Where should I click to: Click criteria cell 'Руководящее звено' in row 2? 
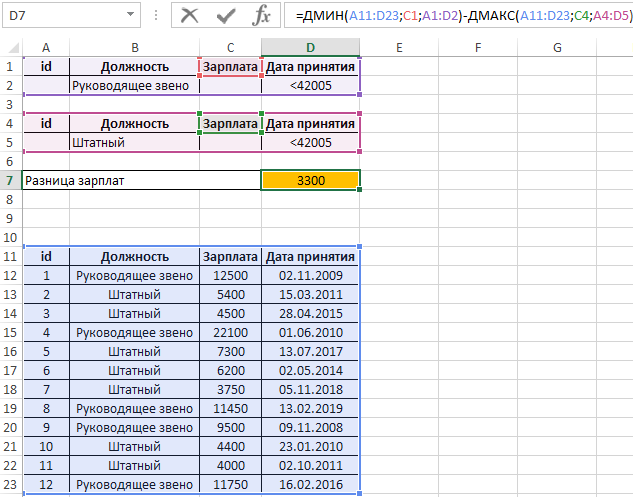click(x=134, y=86)
